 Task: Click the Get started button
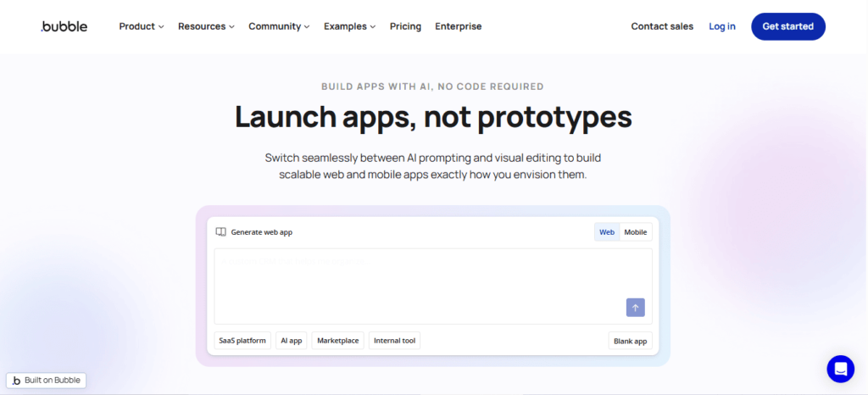[x=787, y=26]
